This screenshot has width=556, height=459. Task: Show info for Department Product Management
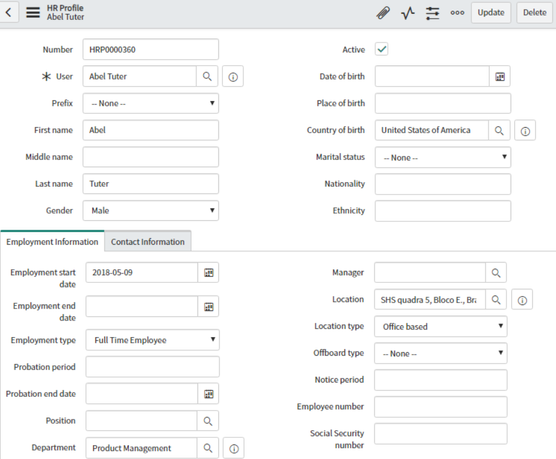pyautogui.click(x=234, y=448)
